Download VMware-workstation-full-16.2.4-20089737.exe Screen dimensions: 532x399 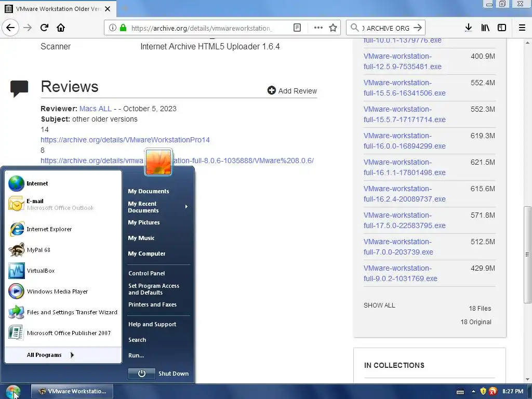click(x=404, y=194)
